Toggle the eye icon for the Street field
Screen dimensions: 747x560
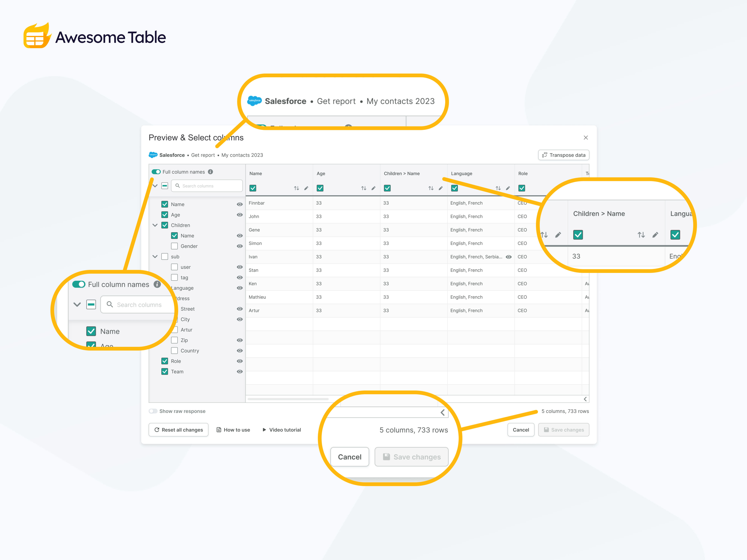(x=240, y=309)
